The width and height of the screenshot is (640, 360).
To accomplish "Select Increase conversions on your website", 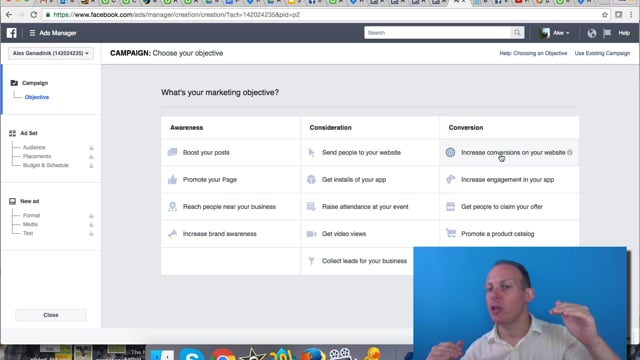I will [509, 152].
